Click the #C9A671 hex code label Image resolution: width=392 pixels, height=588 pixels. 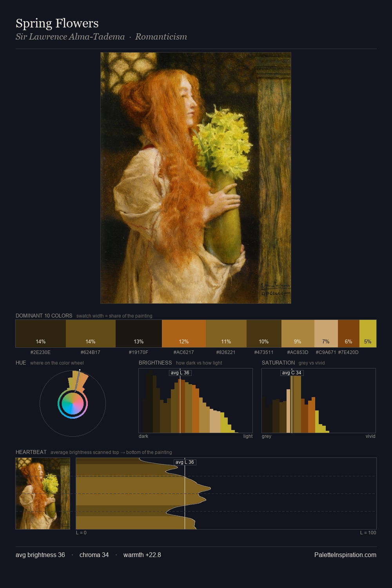point(326,352)
